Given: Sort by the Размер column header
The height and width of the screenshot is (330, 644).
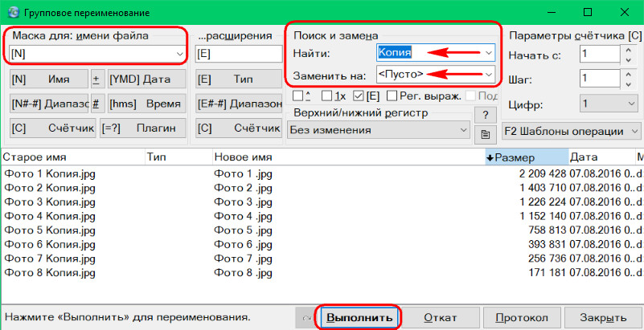Looking at the screenshot, I should 527,157.
